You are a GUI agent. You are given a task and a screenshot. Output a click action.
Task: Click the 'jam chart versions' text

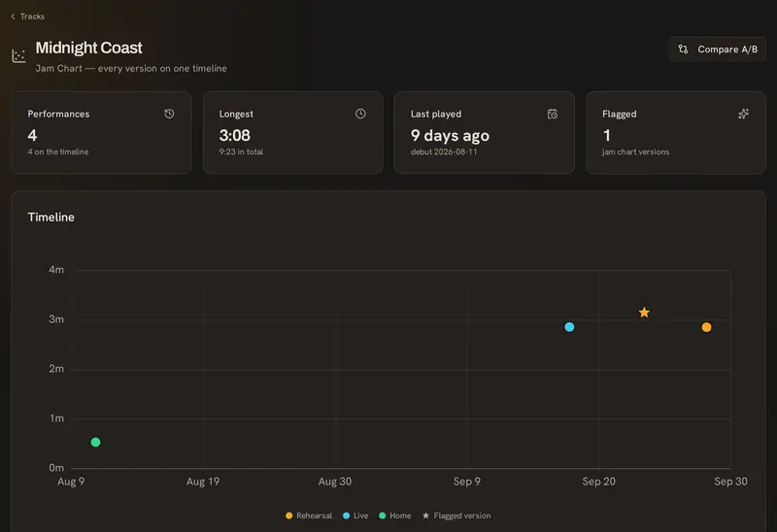(636, 151)
